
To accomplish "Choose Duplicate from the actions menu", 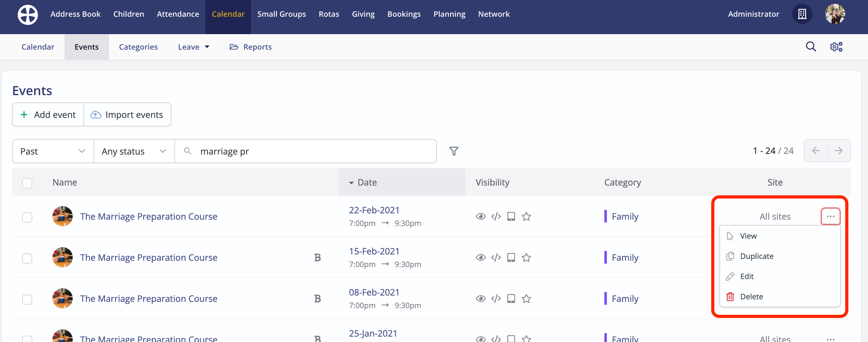I will (756, 256).
